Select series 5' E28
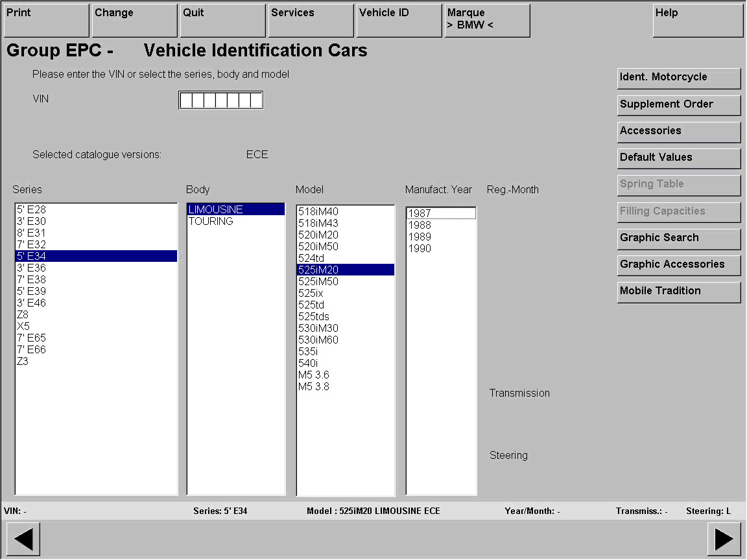The height and width of the screenshot is (560, 747). tap(96, 209)
